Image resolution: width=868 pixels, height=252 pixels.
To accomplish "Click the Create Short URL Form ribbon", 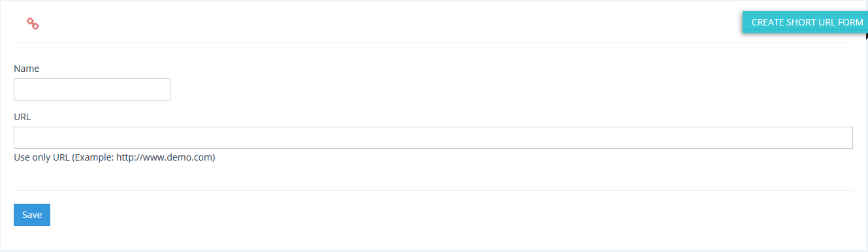I will 805,22.
